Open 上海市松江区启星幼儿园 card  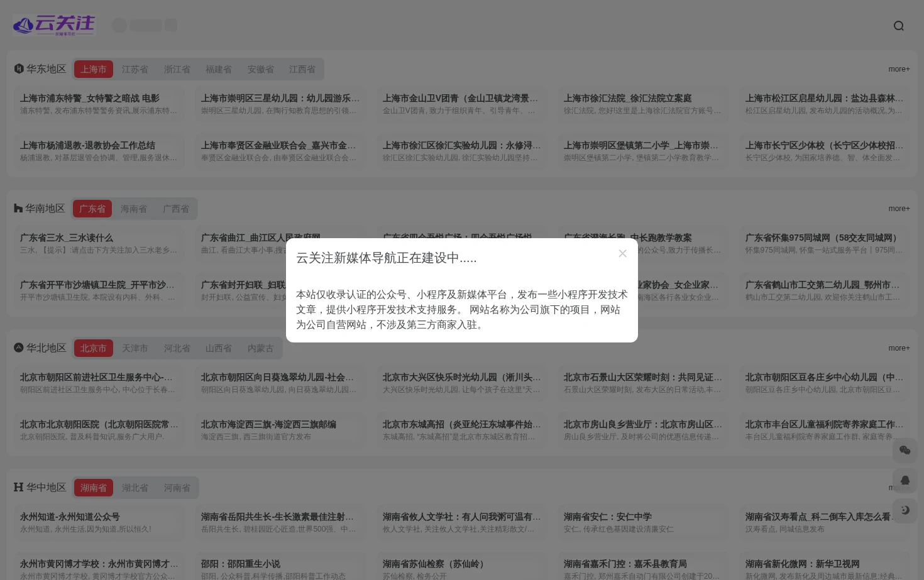tap(825, 104)
